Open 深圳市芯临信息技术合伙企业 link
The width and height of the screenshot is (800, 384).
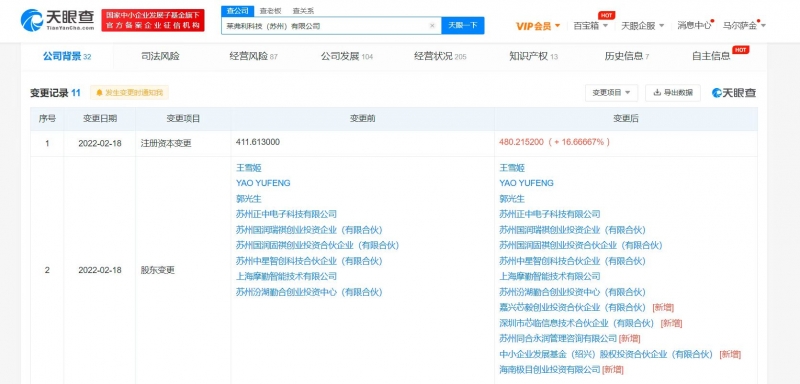click(x=577, y=323)
